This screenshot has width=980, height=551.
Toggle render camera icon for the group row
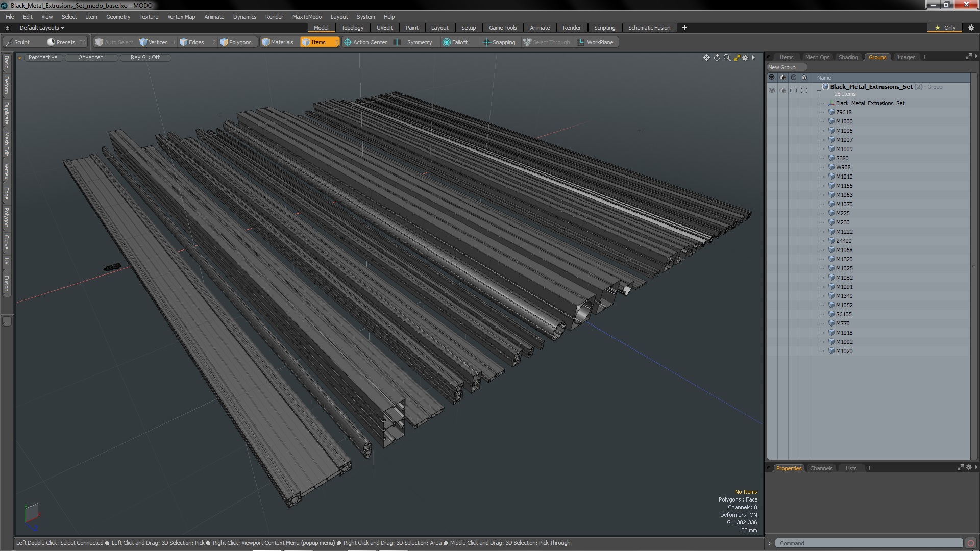783,90
